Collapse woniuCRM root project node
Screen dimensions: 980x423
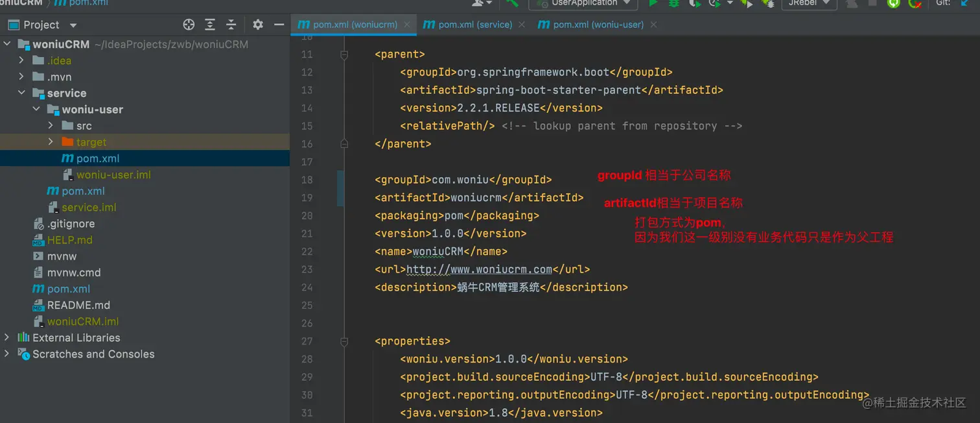click(7, 44)
